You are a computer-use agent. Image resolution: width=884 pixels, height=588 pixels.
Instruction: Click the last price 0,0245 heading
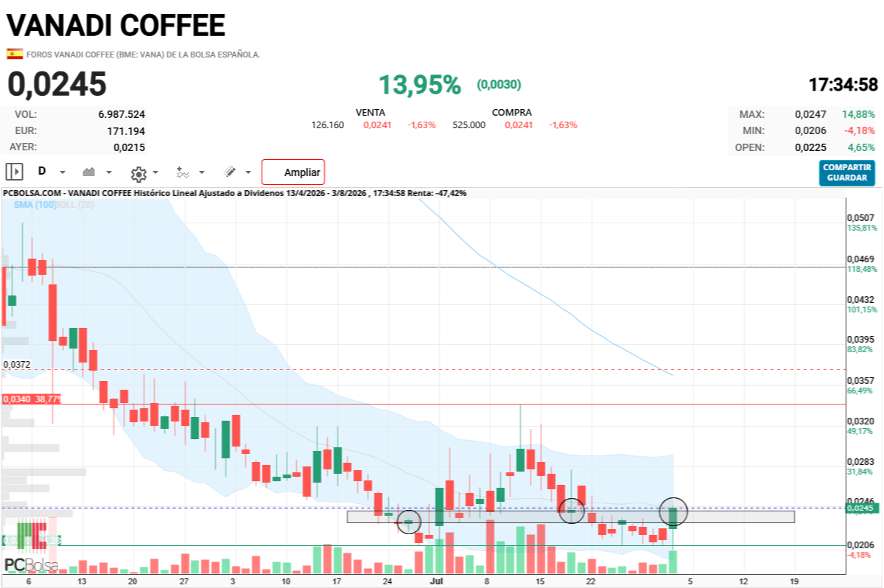[57, 84]
